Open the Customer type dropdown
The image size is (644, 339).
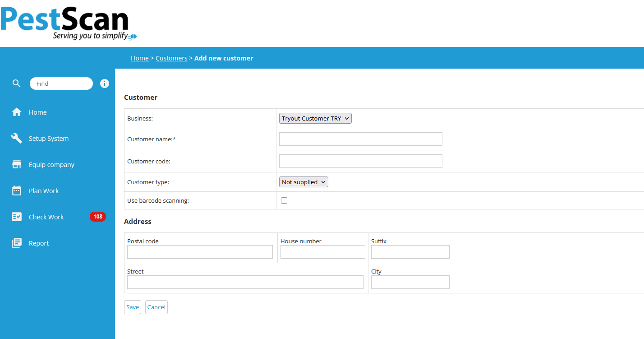[304, 182]
